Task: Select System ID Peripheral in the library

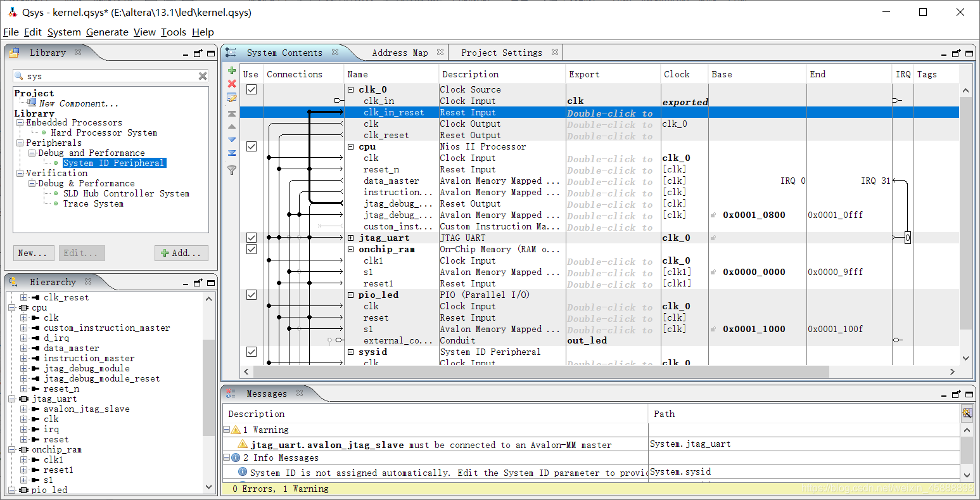Action: pos(114,163)
